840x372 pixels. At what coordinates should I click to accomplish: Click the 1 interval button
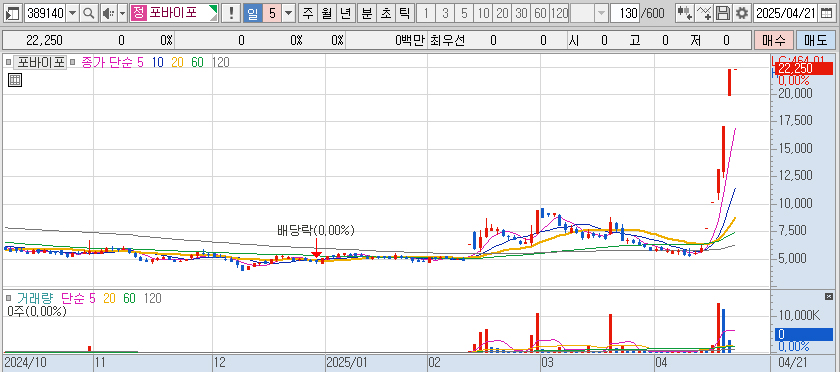tap(426, 13)
